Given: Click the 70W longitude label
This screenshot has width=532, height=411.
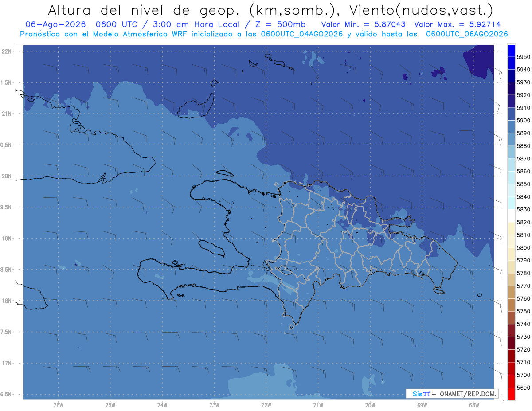Looking at the screenshot, I should coord(370,405).
